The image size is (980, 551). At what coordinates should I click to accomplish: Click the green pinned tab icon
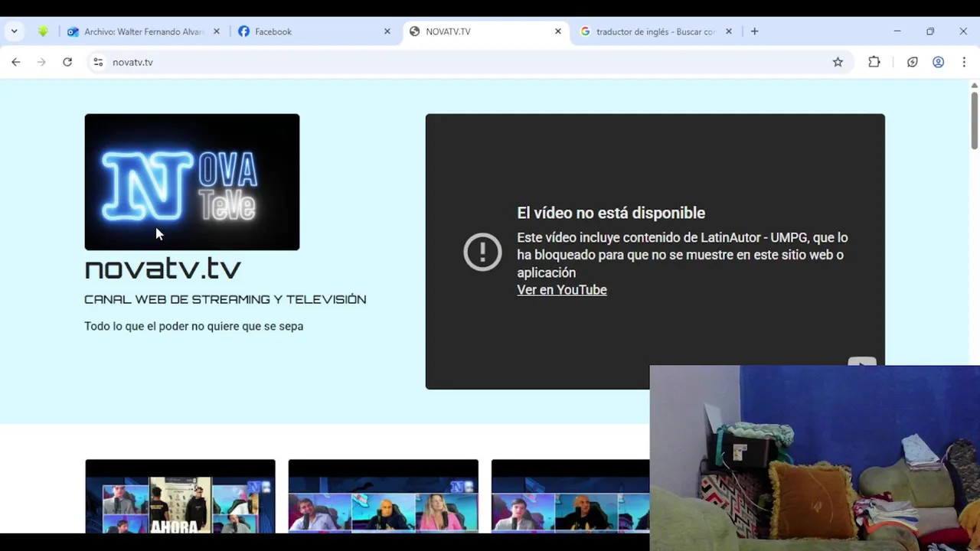pos(43,31)
